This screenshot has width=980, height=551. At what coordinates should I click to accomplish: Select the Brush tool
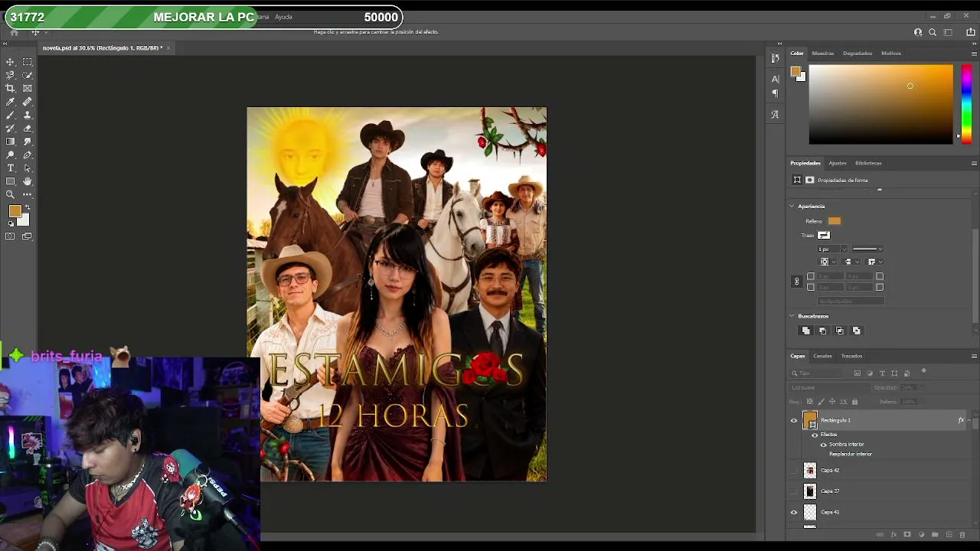(10, 115)
